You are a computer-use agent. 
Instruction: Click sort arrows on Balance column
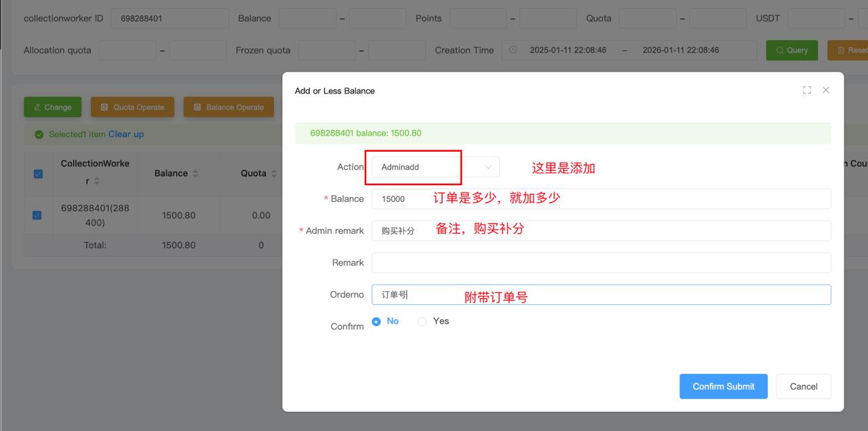pyautogui.click(x=195, y=173)
